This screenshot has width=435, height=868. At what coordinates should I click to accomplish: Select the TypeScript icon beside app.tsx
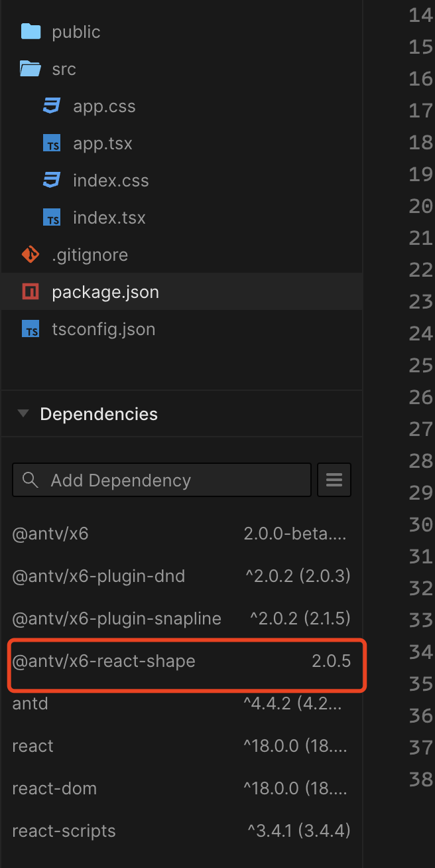pyautogui.click(x=52, y=143)
